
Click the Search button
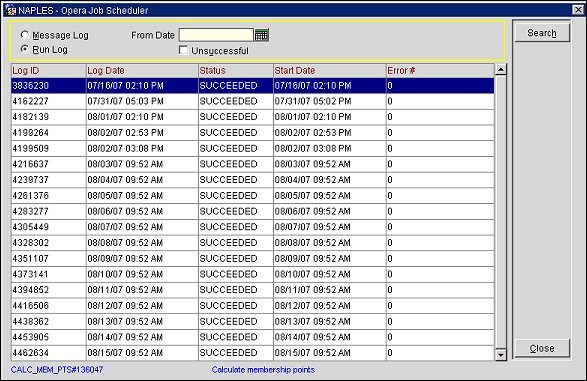(542, 33)
